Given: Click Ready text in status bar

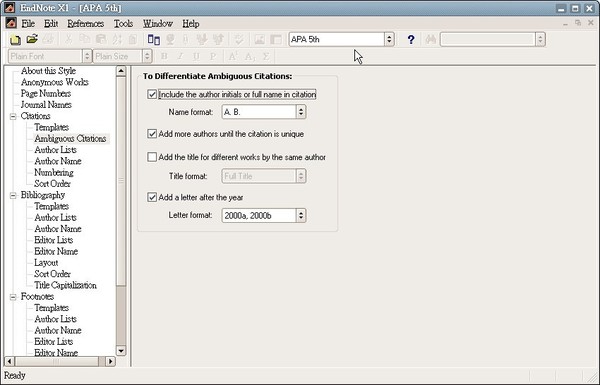Looking at the screenshot, I should [15, 375].
